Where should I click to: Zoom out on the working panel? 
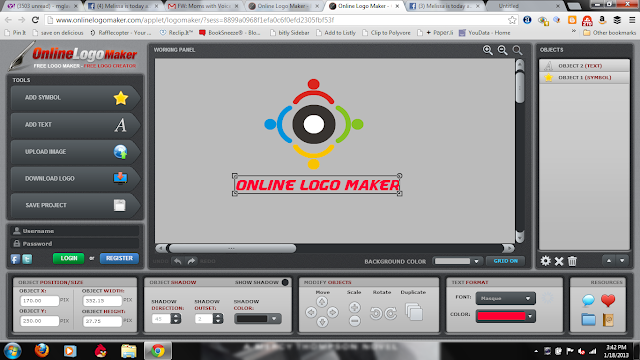(x=502, y=50)
